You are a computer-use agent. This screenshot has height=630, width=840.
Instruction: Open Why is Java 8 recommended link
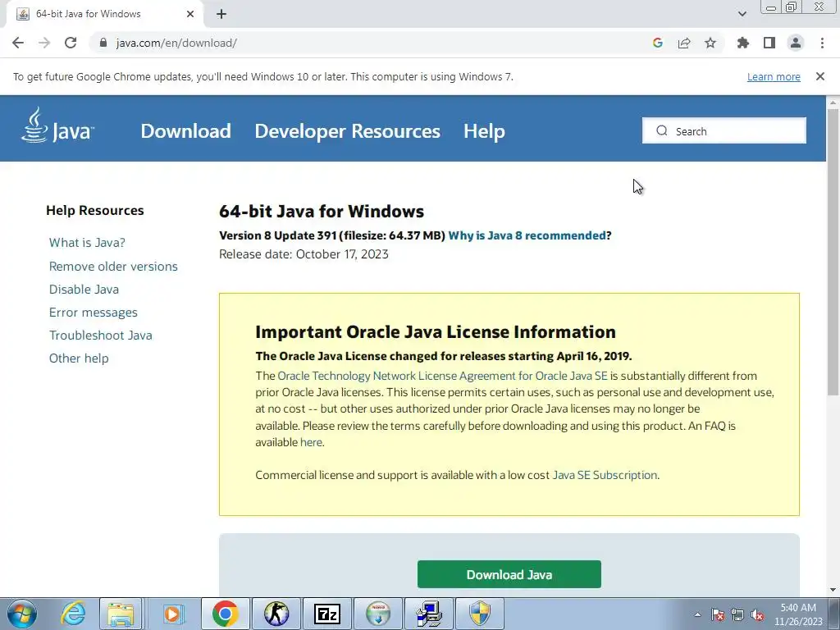(527, 235)
